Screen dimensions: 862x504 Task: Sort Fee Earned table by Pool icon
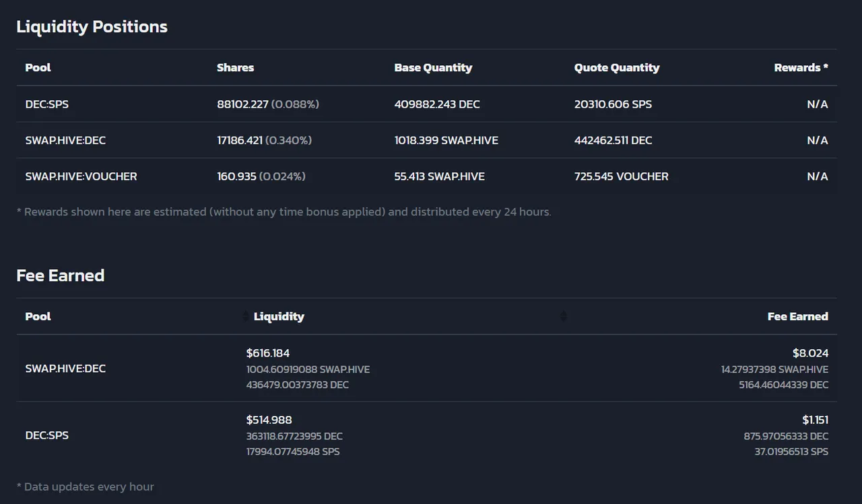(x=246, y=316)
